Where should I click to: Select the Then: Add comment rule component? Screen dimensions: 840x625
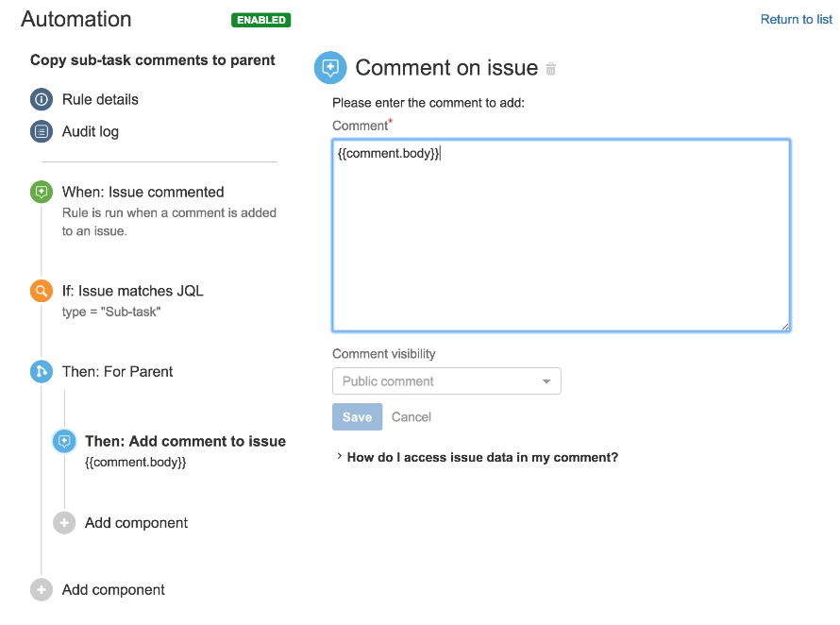click(185, 441)
